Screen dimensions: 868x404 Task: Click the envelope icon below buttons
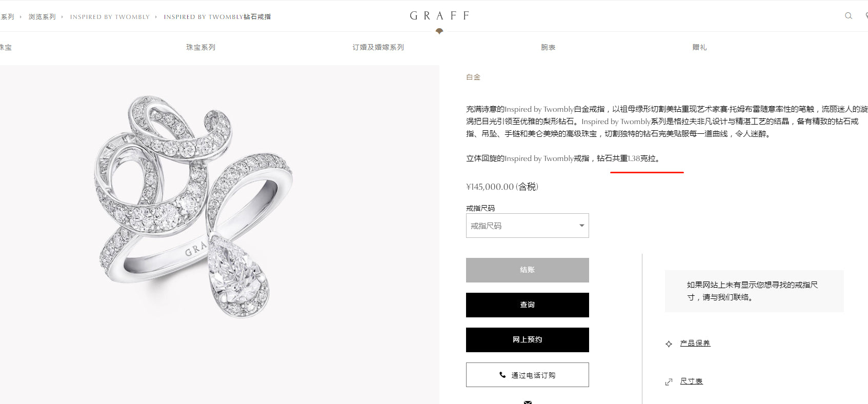pyautogui.click(x=528, y=402)
